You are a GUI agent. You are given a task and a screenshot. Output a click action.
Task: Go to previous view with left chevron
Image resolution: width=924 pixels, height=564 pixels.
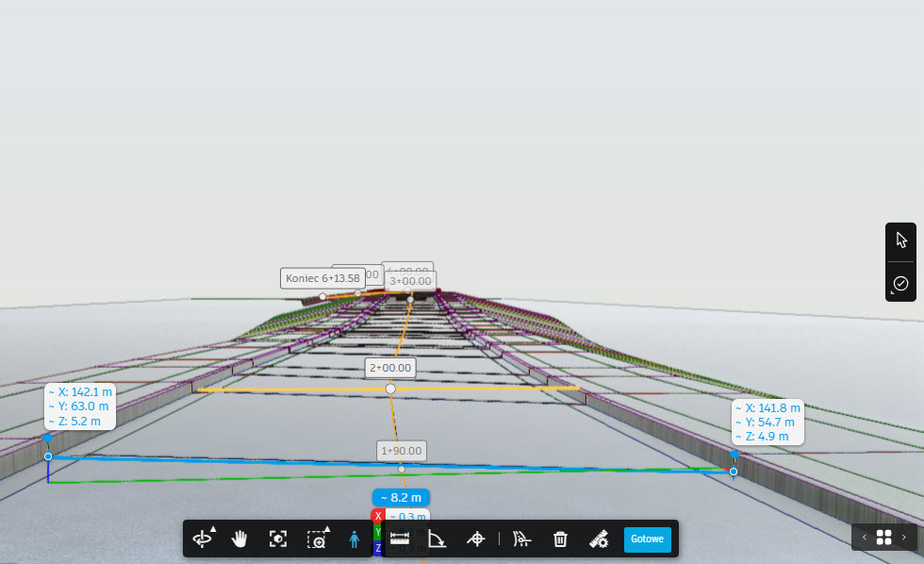864,538
